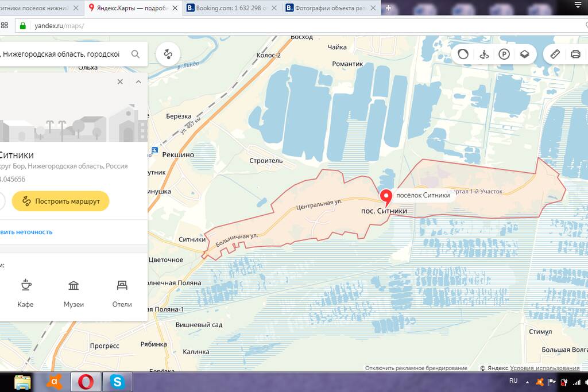Click the Колос-2 label on the map
The image size is (588, 392).
[x=269, y=55]
